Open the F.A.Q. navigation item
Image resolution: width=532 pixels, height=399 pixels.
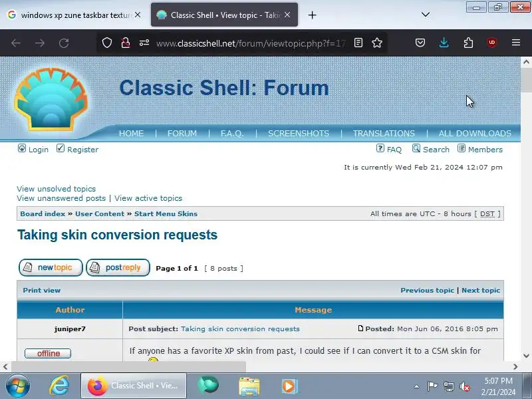click(x=232, y=134)
